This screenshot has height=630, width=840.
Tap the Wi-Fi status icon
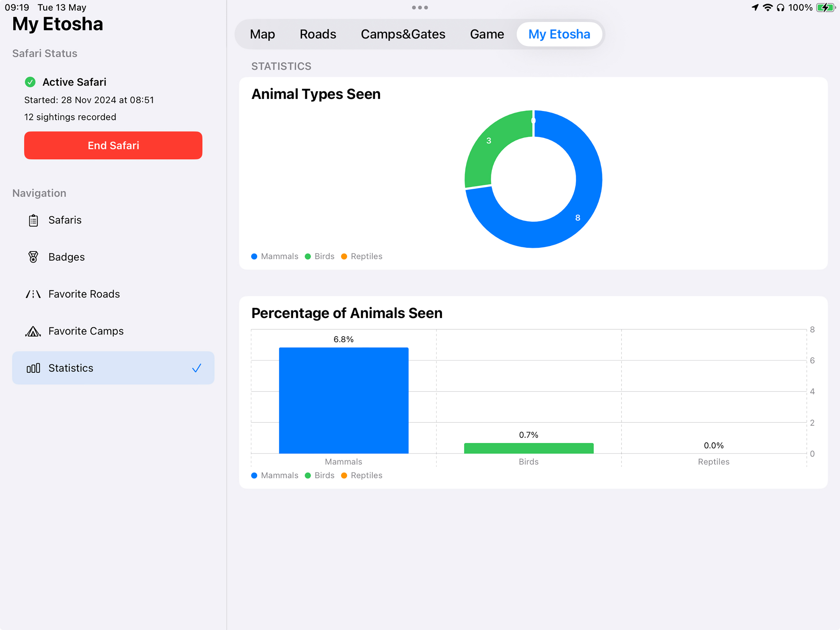(768, 8)
